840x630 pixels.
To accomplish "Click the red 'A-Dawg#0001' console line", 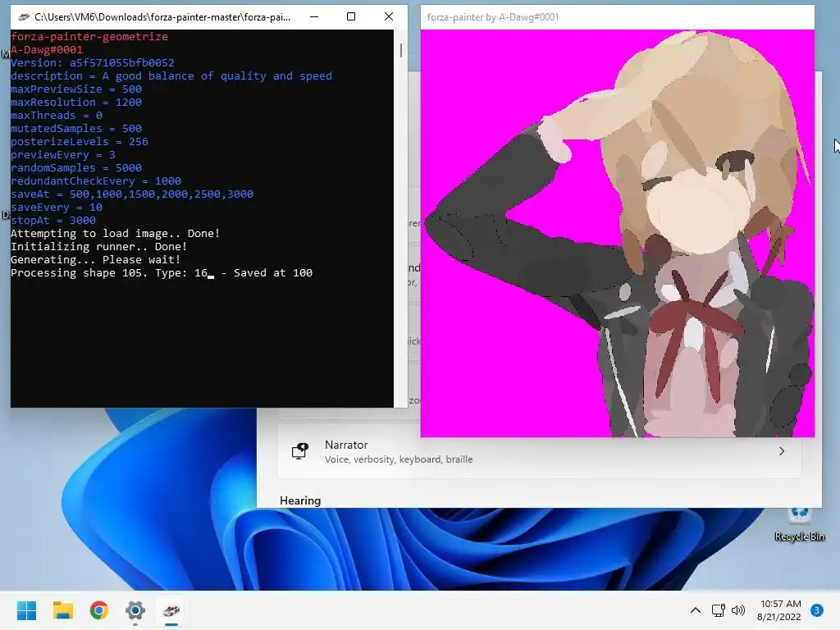I will tap(47, 50).
